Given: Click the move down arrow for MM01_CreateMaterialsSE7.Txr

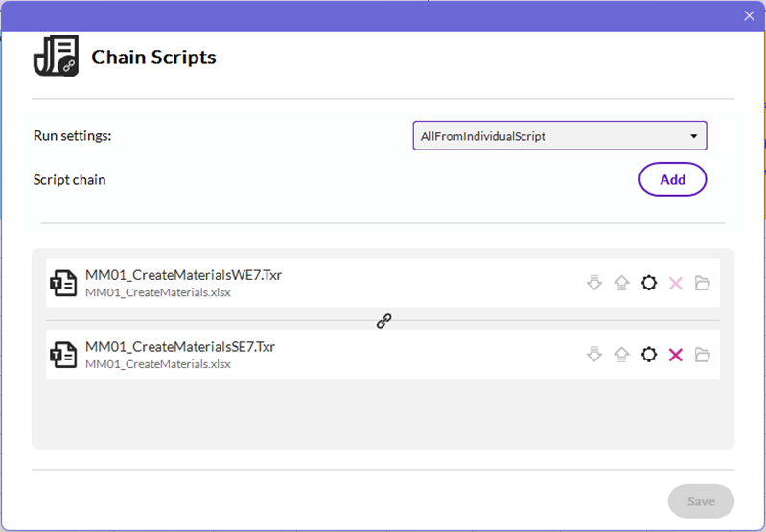Looking at the screenshot, I should [594, 355].
